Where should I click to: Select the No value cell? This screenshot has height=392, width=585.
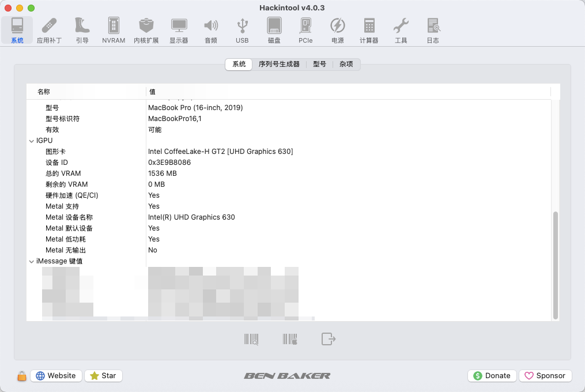[x=153, y=250]
